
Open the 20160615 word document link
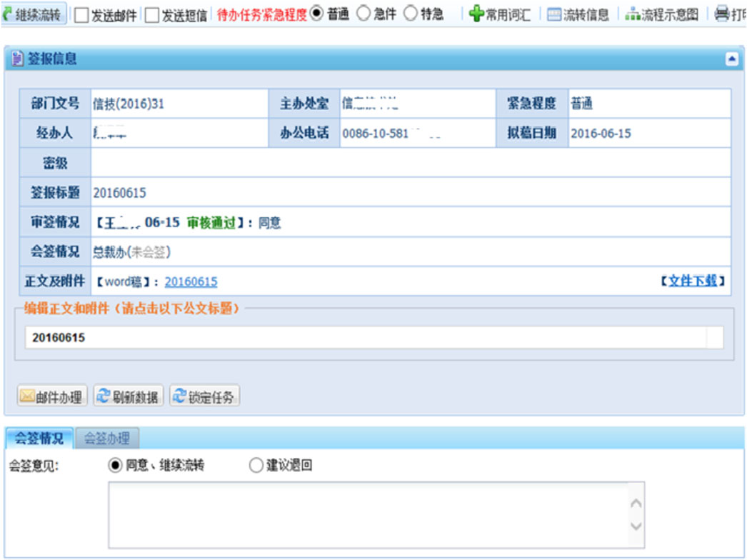190,281
